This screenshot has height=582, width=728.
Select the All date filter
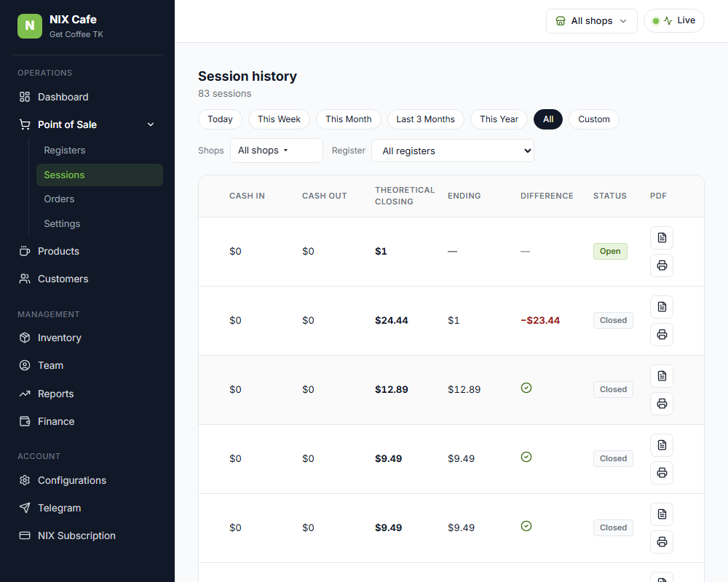pyautogui.click(x=548, y=119)
